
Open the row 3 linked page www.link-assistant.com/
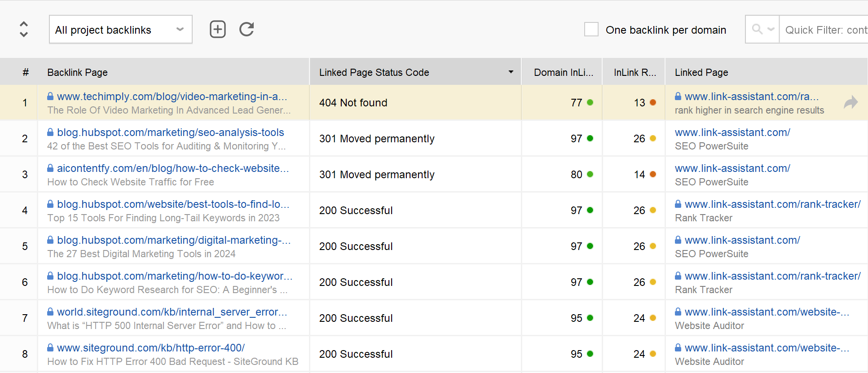[x=732, y=168]
